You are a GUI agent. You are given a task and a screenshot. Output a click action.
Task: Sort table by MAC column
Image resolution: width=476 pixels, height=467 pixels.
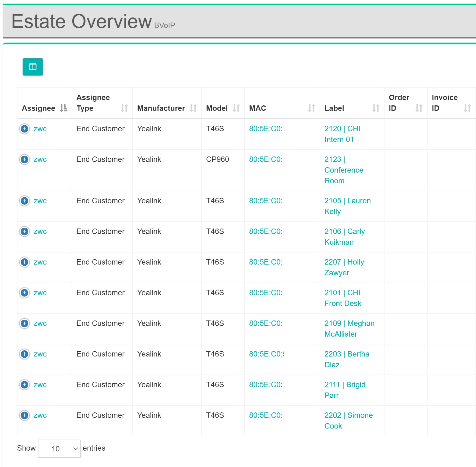pos(282,103)
